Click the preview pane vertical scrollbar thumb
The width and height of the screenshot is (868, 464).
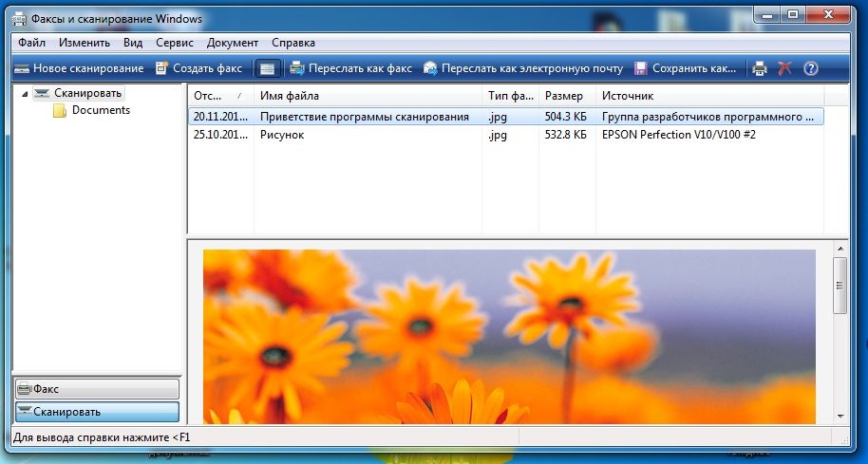[840, 285]
